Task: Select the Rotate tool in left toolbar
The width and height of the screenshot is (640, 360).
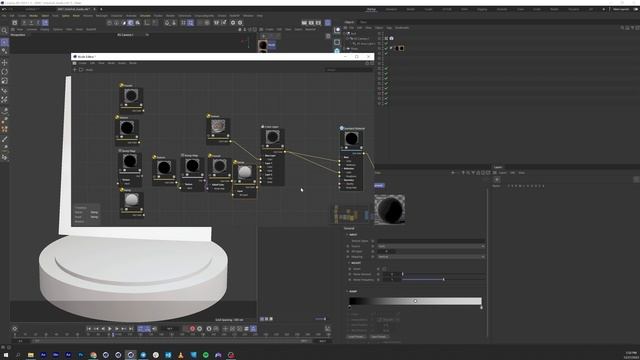Action: click(x=4, y=71)
